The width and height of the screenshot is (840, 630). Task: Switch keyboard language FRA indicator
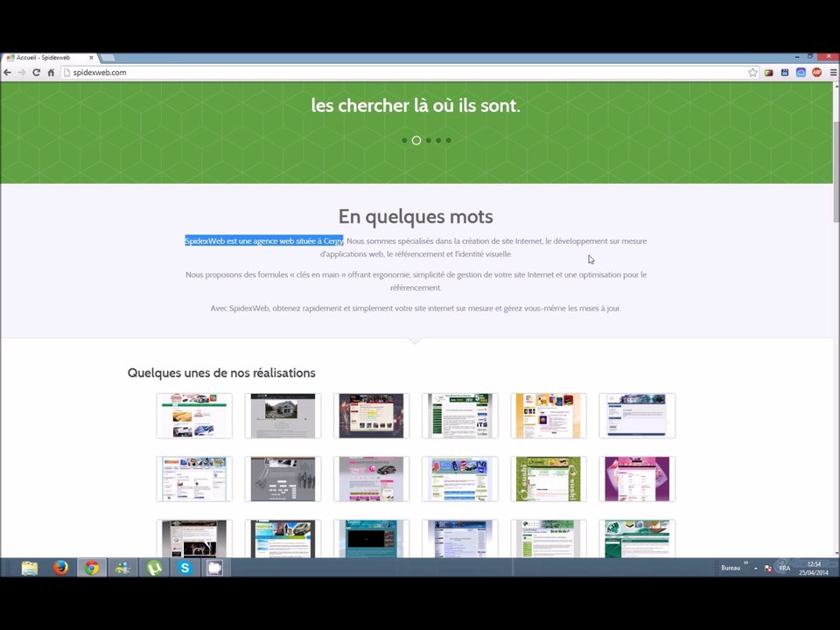coord(784,569)
